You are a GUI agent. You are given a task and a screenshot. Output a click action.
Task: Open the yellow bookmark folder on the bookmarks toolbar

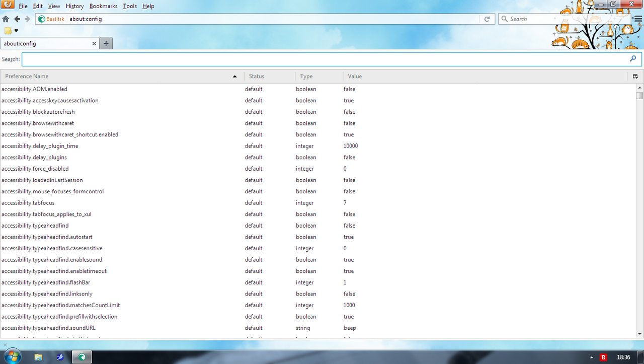pyautogui.click(x=8, y=31)
